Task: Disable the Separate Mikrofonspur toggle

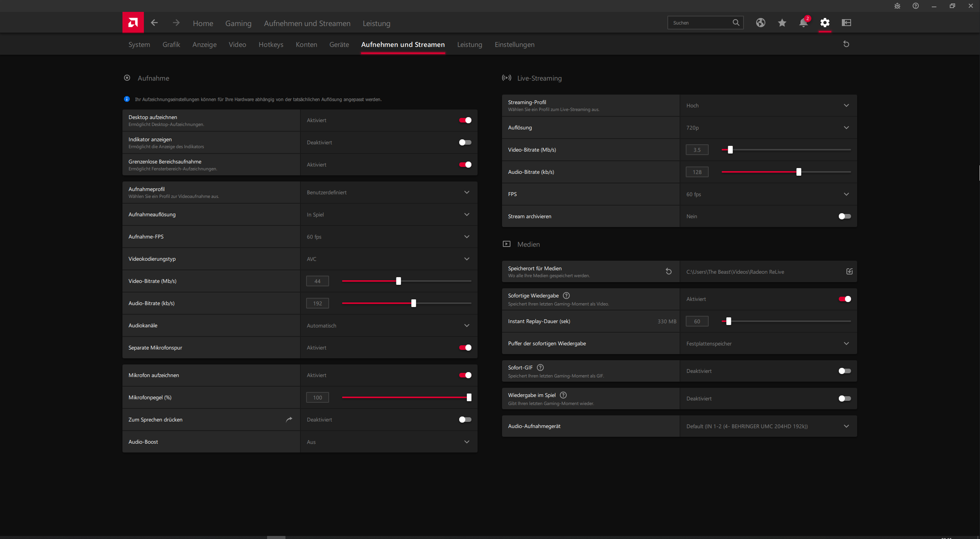Action: (x=465, y=348)
